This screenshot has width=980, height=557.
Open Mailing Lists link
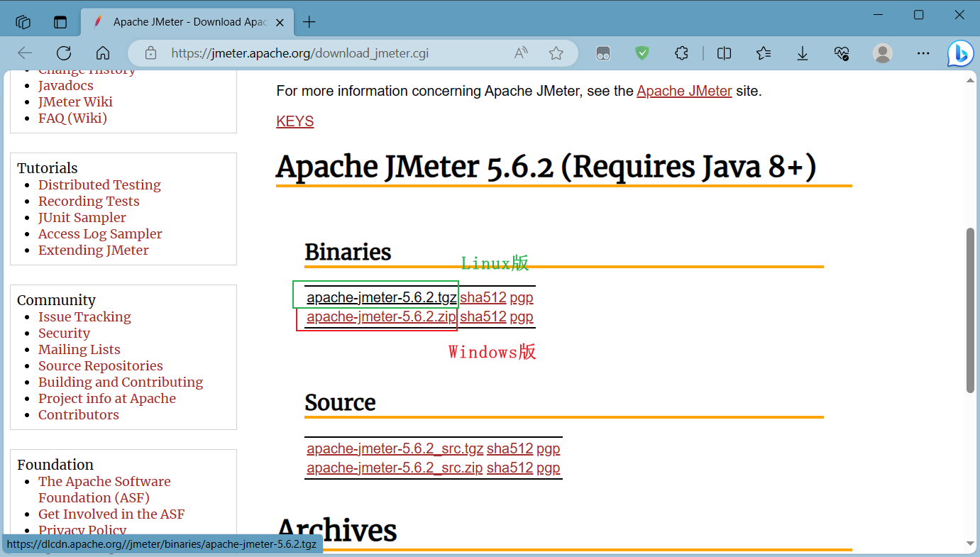pyautogui.click(x=79, y=349)
